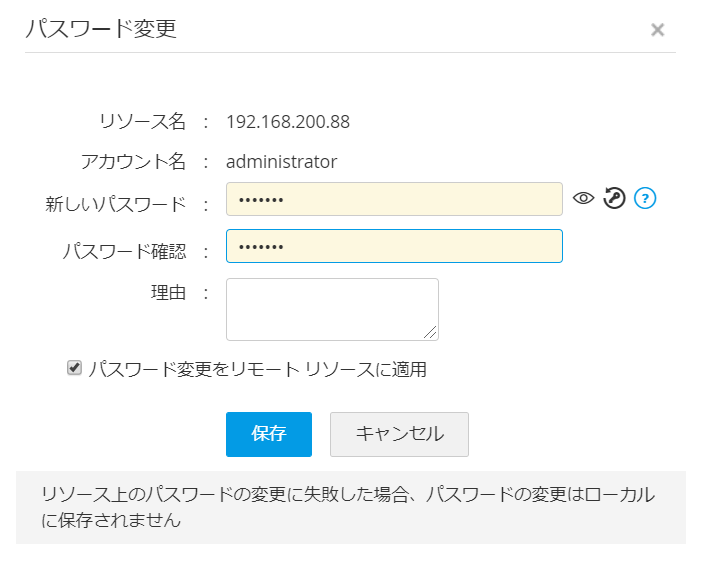
Task: Click the リソース名 label
Action: 143,122
